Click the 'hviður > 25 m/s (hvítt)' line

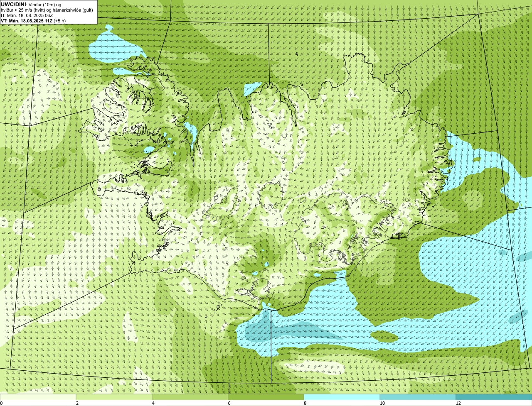(47, 10)
